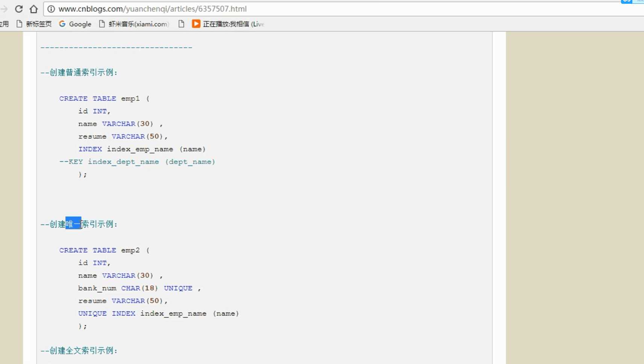The height and width of the screenshot is (364, 644).
Task: Click the Google G favicon
Action: tap(62, 24)
